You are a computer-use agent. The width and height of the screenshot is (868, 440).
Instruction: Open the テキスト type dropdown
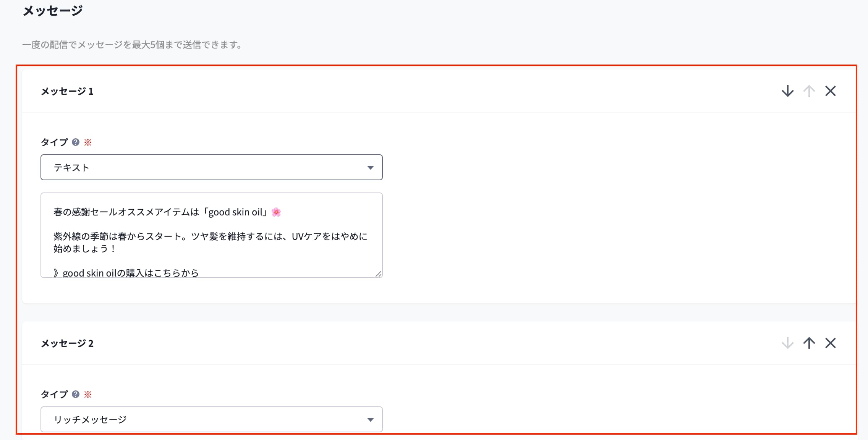(211, 167)
